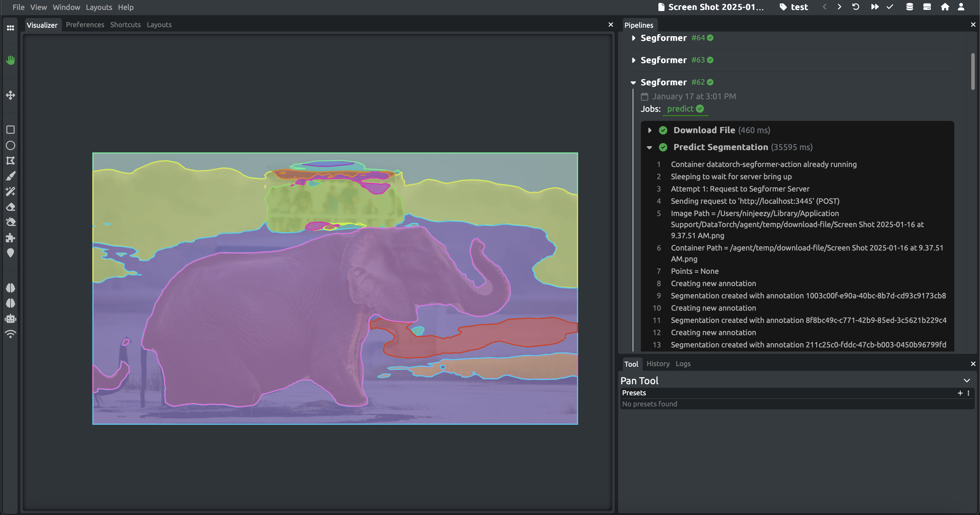This screenshot has height=515, width=980.
Task: Click the circular undo reset icon
Action: (x=856, y=7)
